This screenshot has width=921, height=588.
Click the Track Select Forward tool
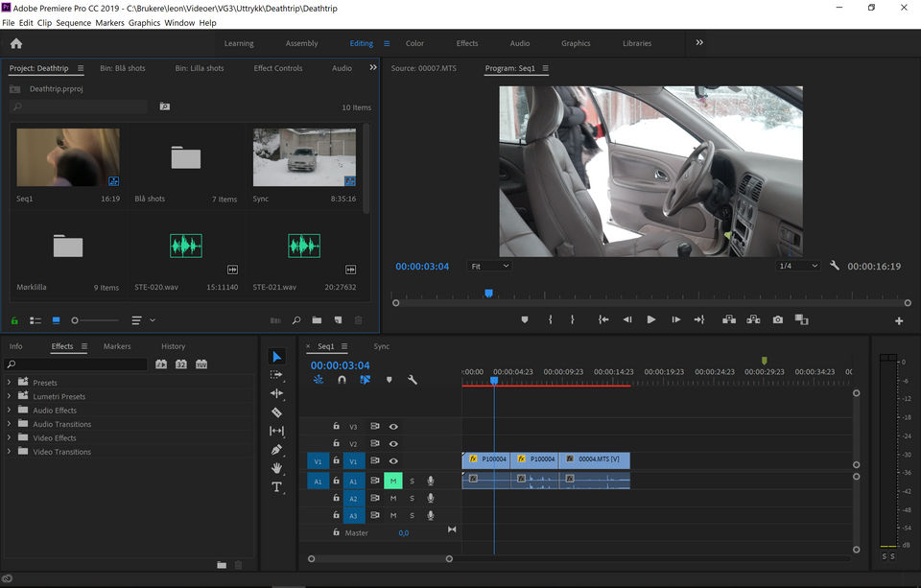[277, 375]
